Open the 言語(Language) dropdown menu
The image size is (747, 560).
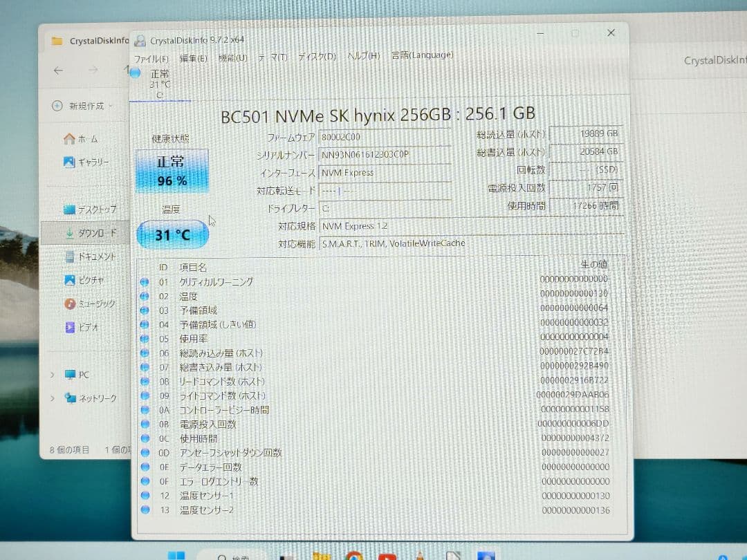click(422, 55)
